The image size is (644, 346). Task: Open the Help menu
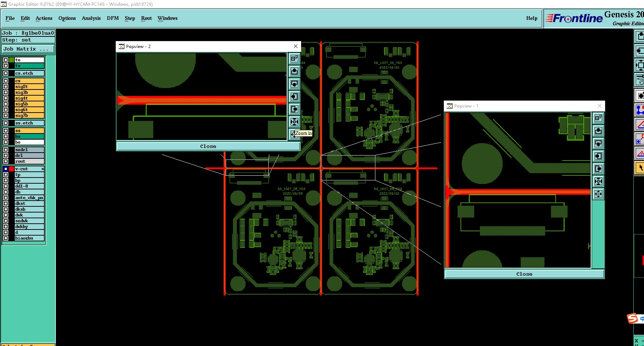532,18
